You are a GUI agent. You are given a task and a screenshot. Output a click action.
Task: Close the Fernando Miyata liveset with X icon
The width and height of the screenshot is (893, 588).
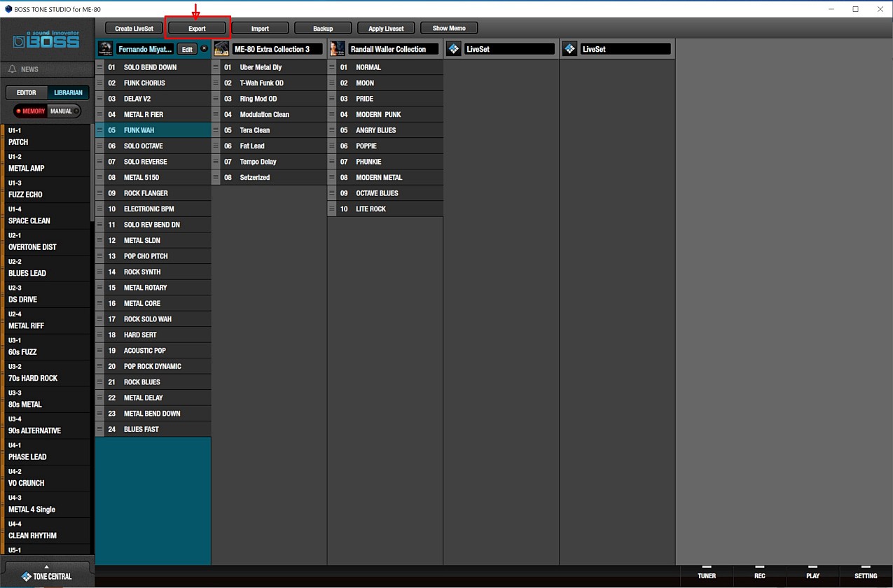205,48
